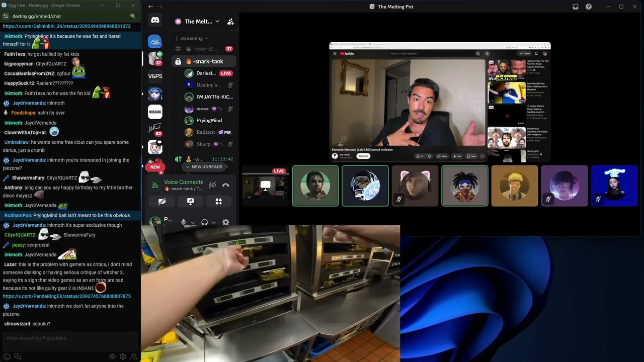Click username HappySuck12 in chat
Screen dimensions: 644x362
point(19,83)
